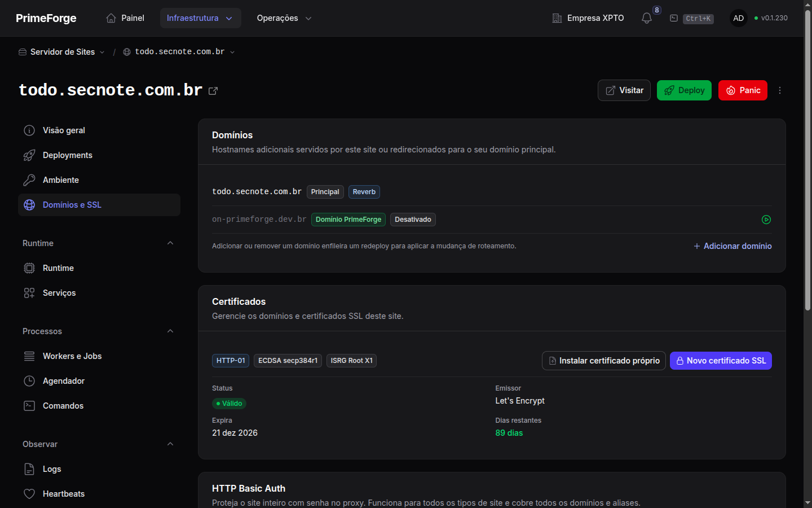Open Visão geral in sidebar
This screenshot has width=812, height=508.
[99, 130]
